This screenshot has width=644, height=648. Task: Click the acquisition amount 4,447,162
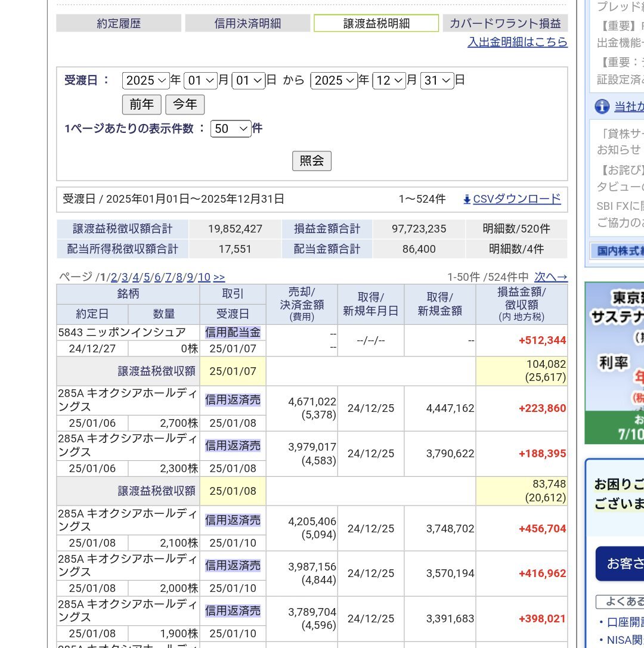[450, 408]
